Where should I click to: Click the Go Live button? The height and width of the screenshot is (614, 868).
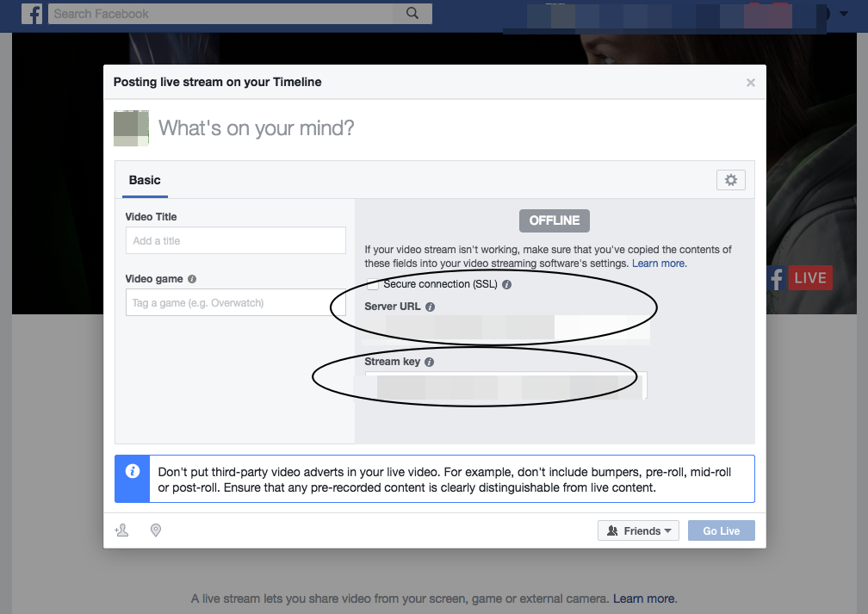pyautogui.click(x=722, y=530)
